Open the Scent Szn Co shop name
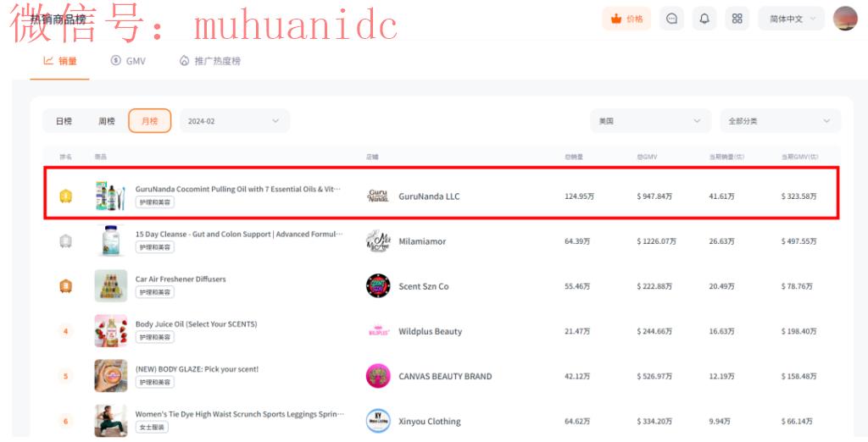Screen dimensions: 868x442 pyautogui.click(x=424, y=286)
